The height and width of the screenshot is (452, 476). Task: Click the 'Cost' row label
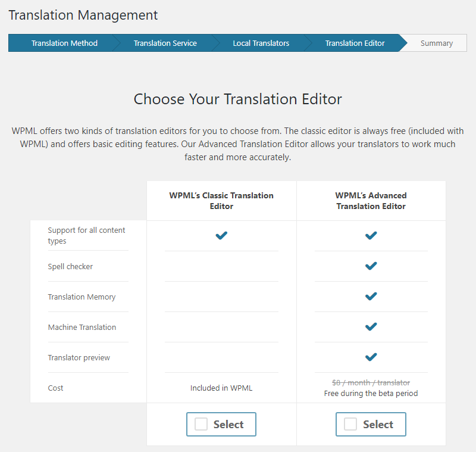(x=55, y=388)
